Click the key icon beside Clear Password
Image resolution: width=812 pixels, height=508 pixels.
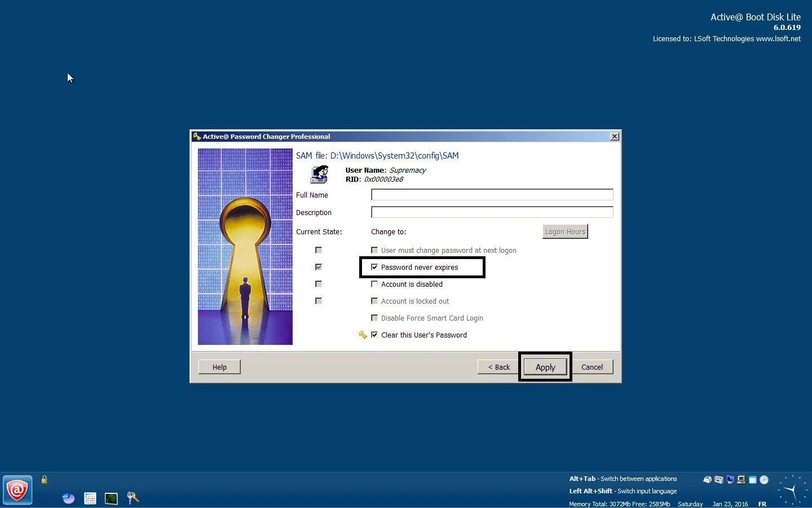[363, 335]
